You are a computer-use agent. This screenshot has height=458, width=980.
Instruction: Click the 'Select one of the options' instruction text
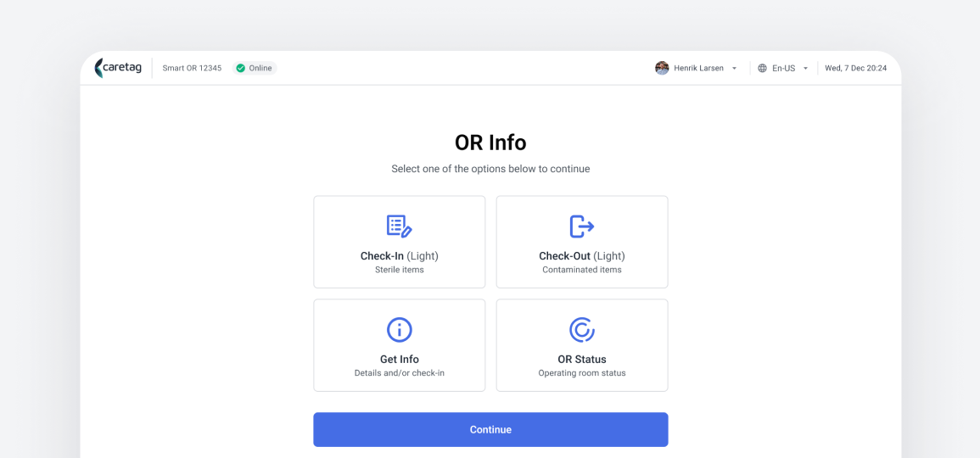click(x=490, y=169)
